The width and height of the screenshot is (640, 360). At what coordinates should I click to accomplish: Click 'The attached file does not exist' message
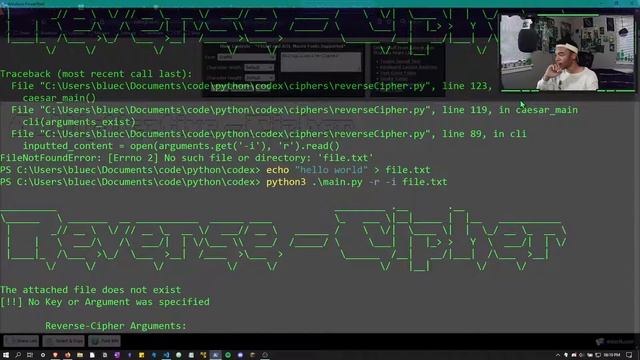(x=91, y=290)
